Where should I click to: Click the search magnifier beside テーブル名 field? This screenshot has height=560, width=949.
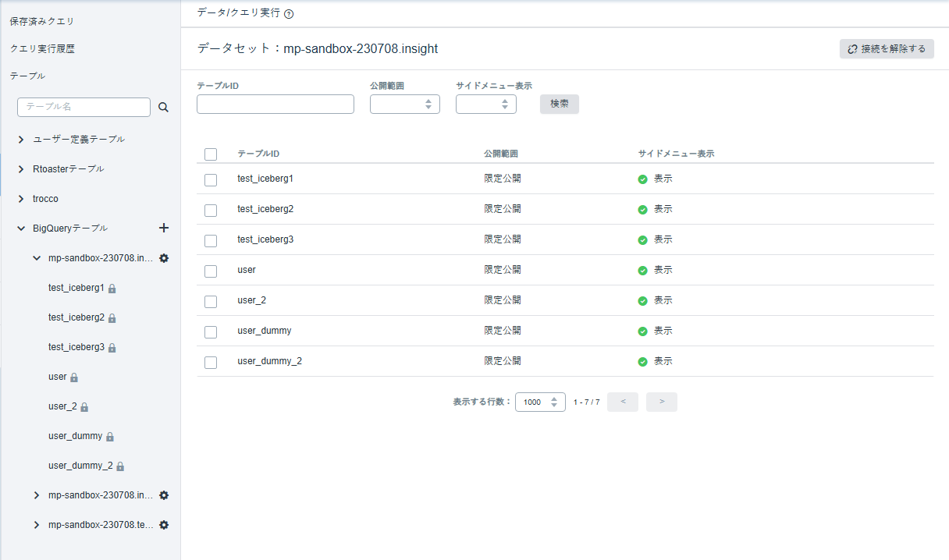[163, 108]
